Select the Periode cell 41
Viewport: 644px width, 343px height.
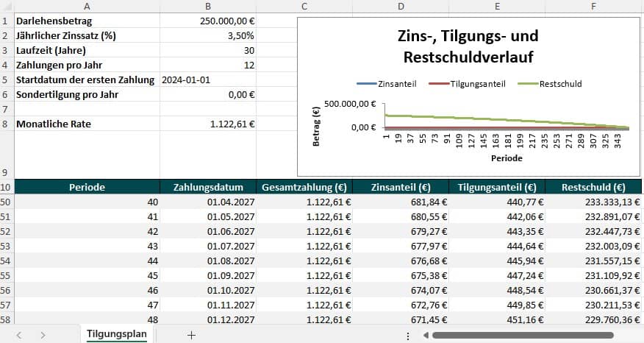click(87, 216)
